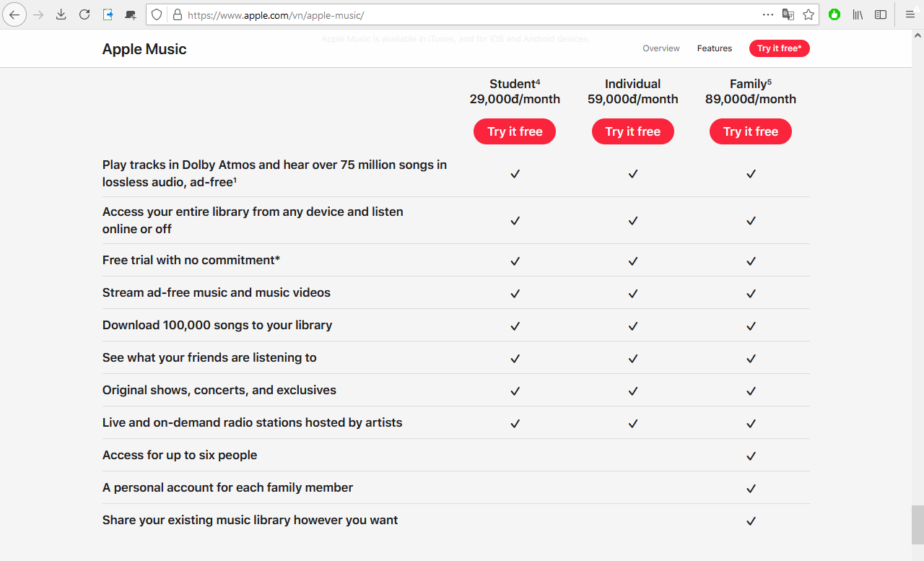The height and width of the screenshot is (561, 924).
Task: Click the vertical page scrollbar thumb
Action: (x=918, y=525)
